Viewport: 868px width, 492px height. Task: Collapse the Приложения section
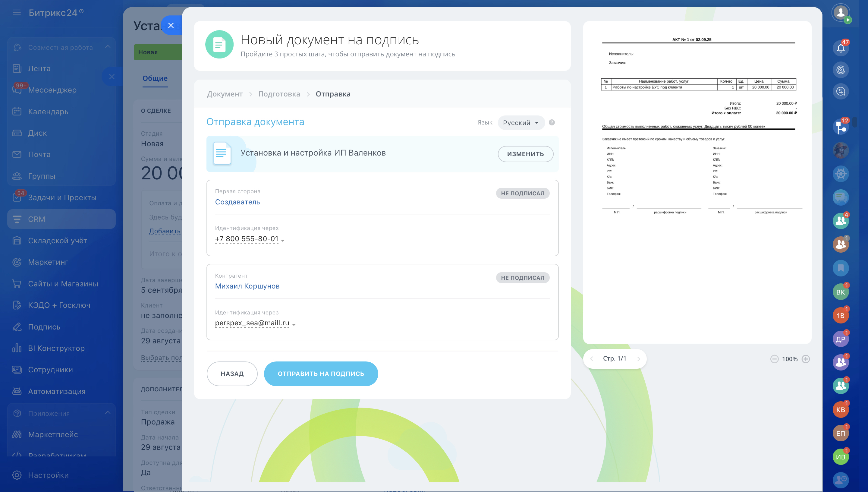tap(108, 413)
